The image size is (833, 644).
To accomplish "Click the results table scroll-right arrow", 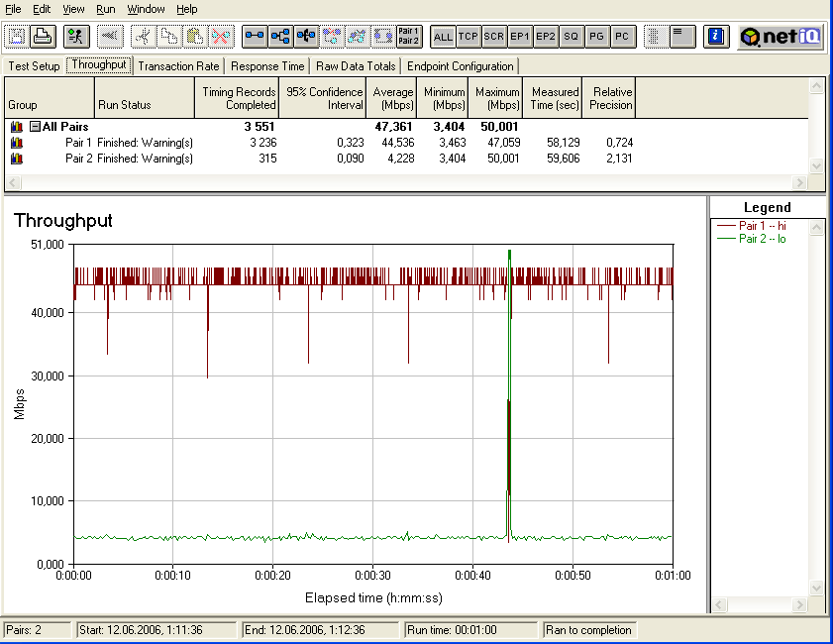I will (x=799, y=182).
